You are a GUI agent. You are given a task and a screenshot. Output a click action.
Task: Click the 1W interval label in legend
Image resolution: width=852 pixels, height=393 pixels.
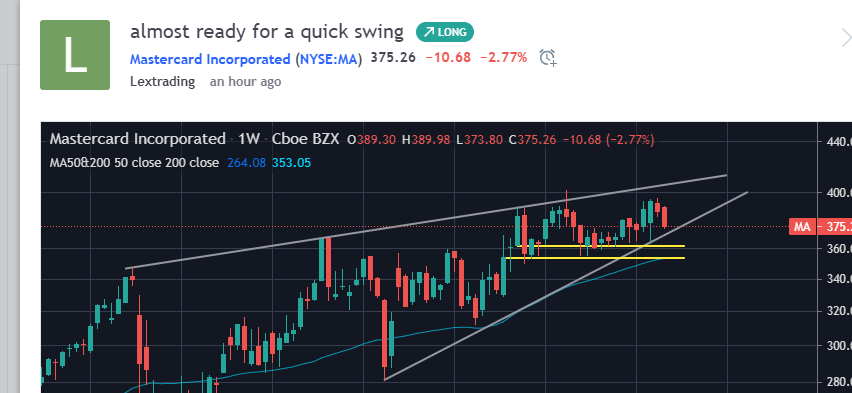tap(248, 139)
